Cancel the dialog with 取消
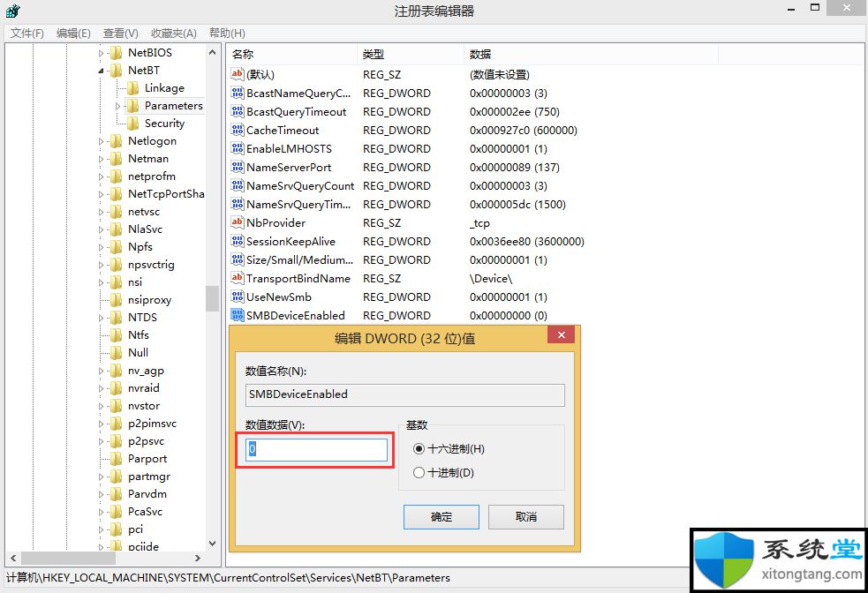868x593 pixels. [526, 516]
